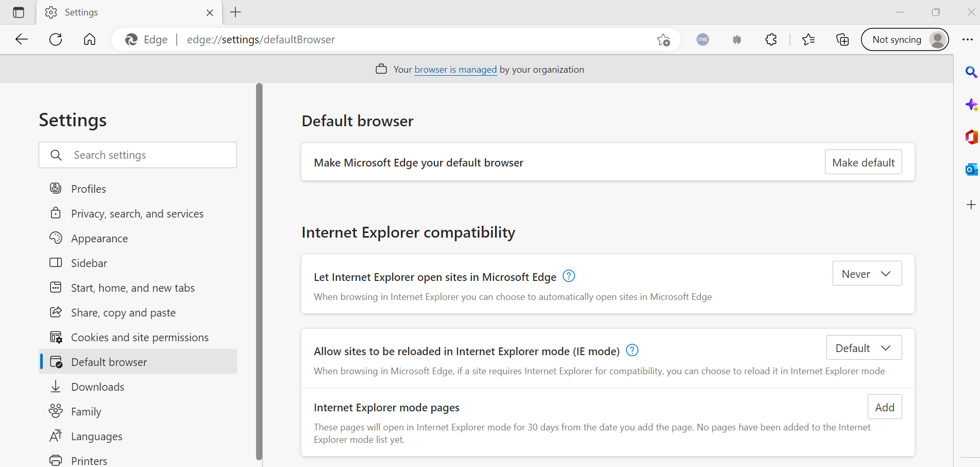This screenshot has width=980, height=467.
Task: Click the address bar URL
Action: click(261, 40)
